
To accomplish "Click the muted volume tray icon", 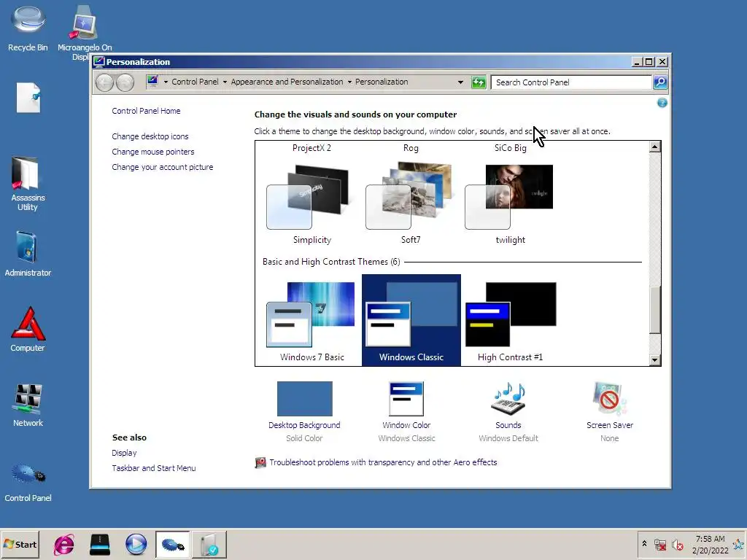I will pos(677,544).
